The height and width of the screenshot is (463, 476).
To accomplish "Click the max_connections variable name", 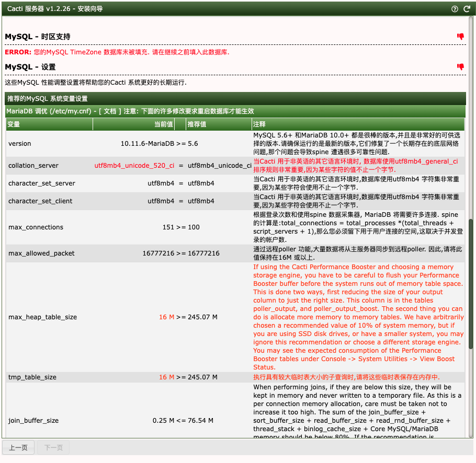I will pyautogui.click(x=36, y=227).
